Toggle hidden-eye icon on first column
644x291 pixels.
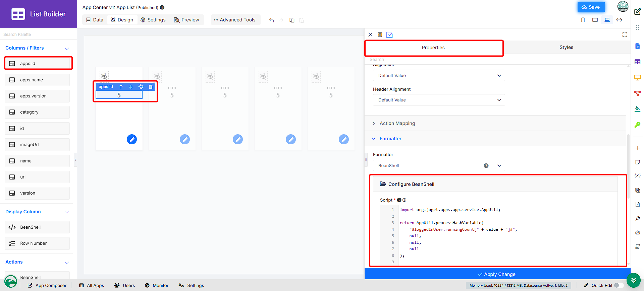(104, 77)
